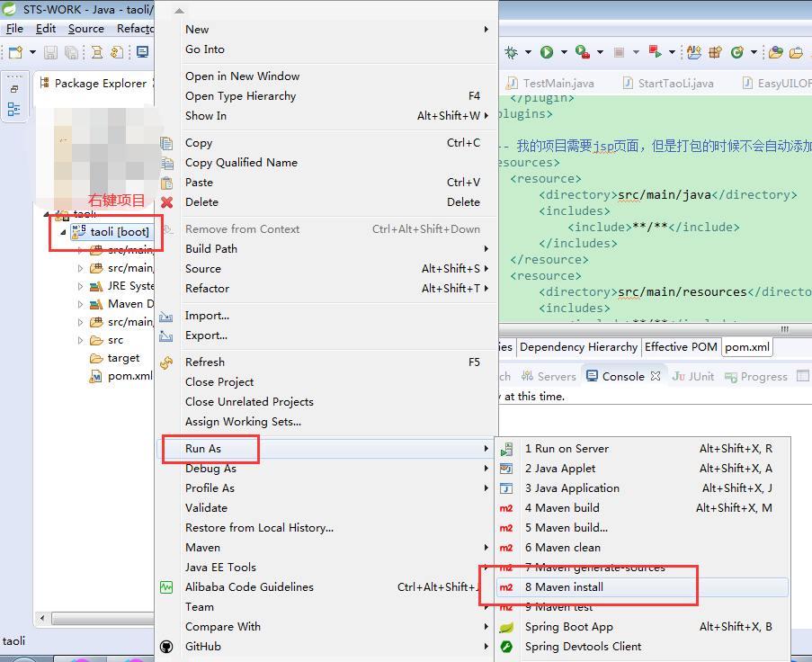Screen dimensions: 812x662
Task: Click the GitHub icon in the context menu
Action: 166,646
